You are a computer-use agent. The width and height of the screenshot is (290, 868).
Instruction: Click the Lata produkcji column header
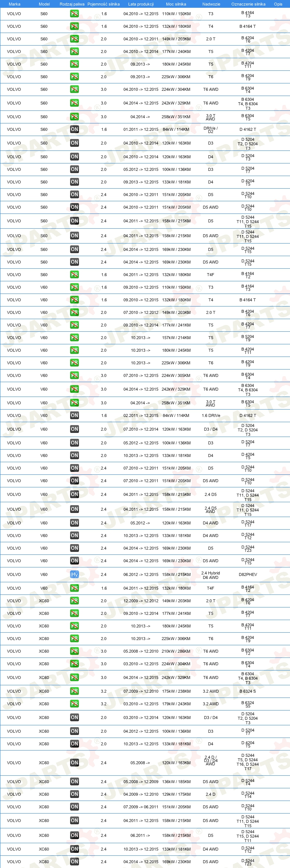[x=141, y=4]
